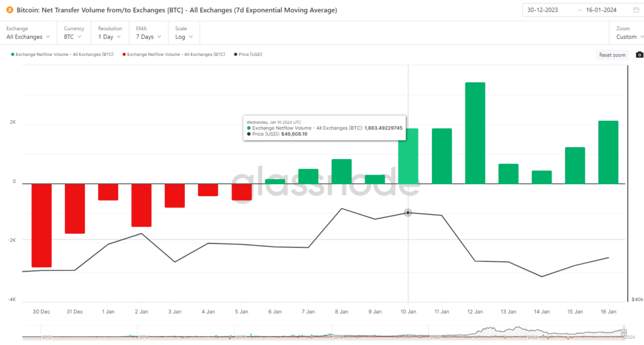Click the start date field 30-12-2023

pyautogui.click(x=543, y=10)
